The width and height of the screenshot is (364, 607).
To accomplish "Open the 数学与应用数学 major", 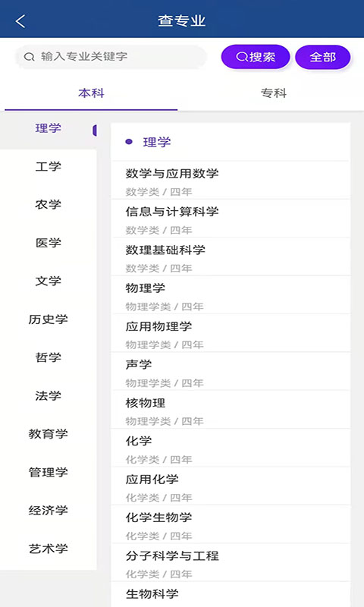I will (231, 181).
